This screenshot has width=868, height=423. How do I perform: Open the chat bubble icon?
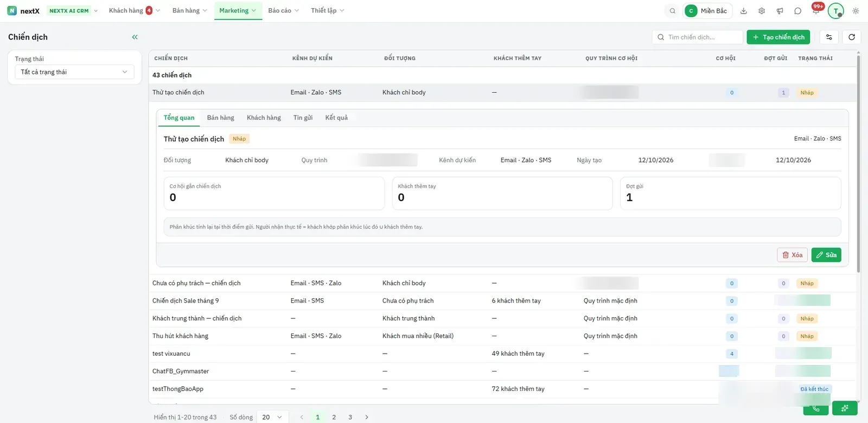[x=797, y=11]
